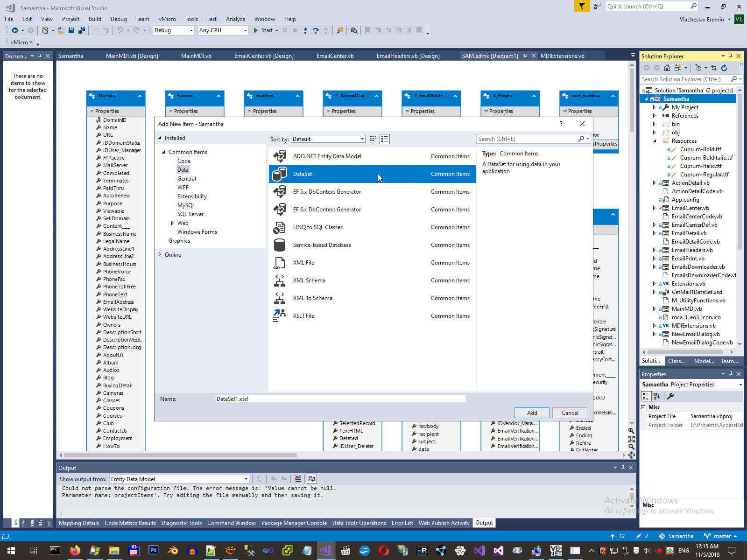
Task: Toggle pin on Document Outline panel
Action: click(40, 56)
